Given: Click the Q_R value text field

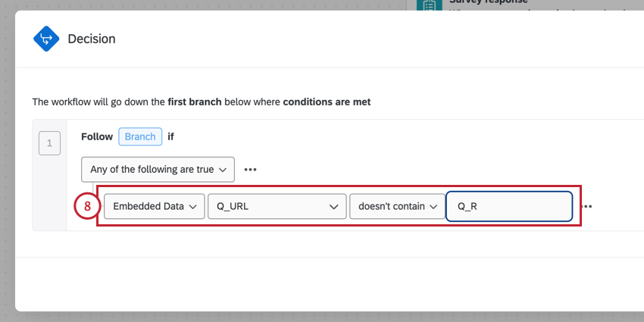Looking at the screenshot, I should pos(508,206).
